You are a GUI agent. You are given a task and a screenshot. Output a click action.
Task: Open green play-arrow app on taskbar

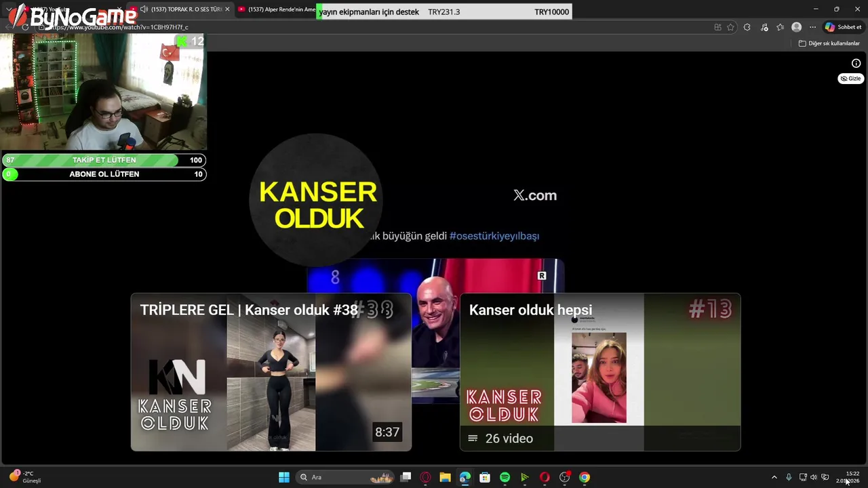(524, 477)
